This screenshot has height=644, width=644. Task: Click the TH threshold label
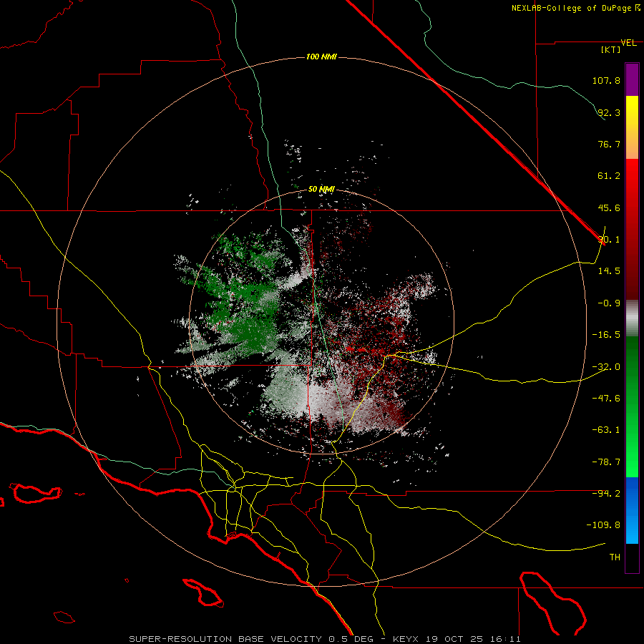[615, 557]
